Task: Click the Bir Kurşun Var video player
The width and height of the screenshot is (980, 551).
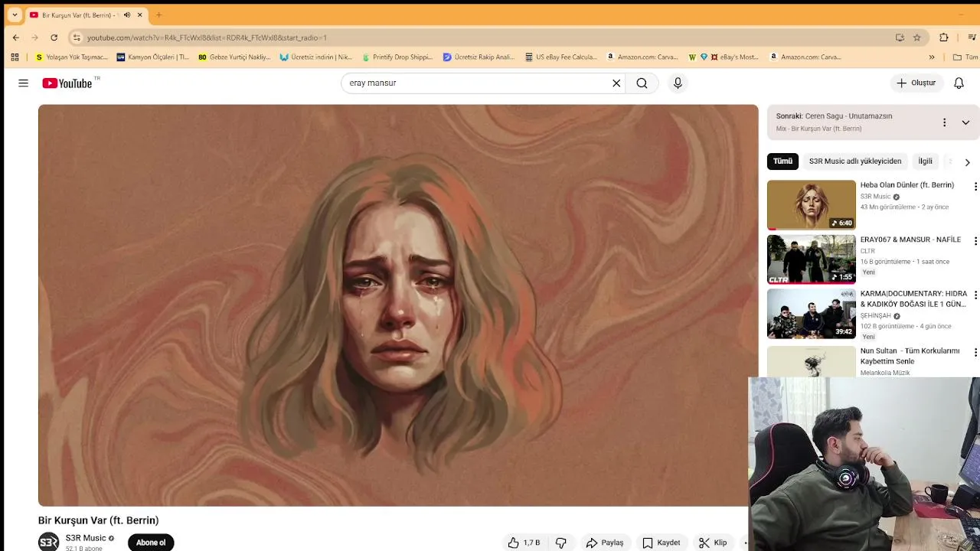Action: [x=398, y=305]
